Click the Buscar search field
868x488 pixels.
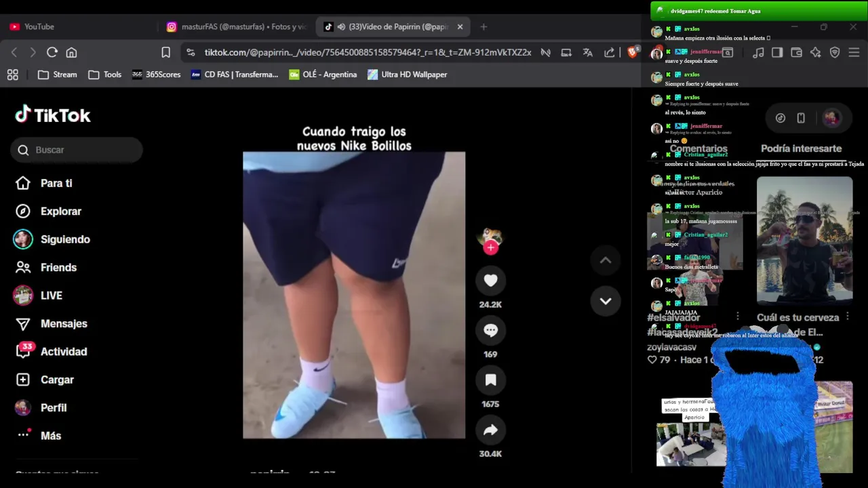coord(77,150)
